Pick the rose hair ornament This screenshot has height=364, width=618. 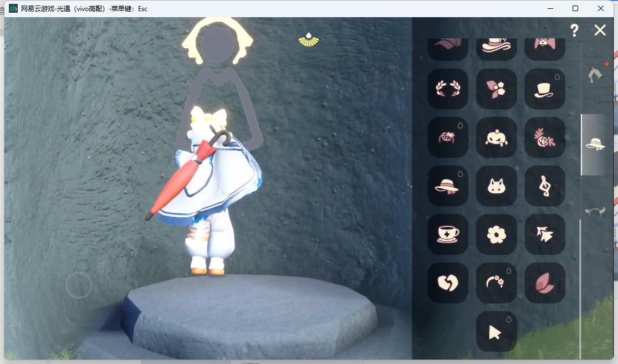545,137
